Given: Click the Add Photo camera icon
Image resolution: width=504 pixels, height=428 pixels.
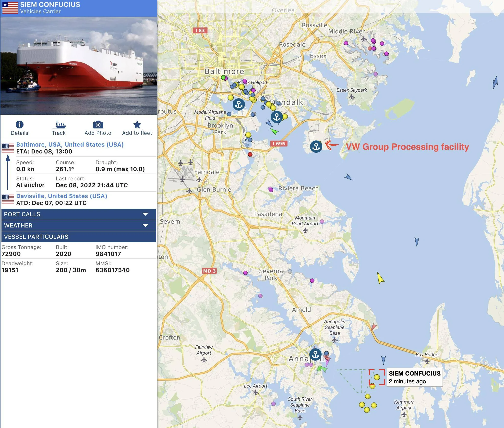Looking at the screenshot, I should [x=98, y=125].
